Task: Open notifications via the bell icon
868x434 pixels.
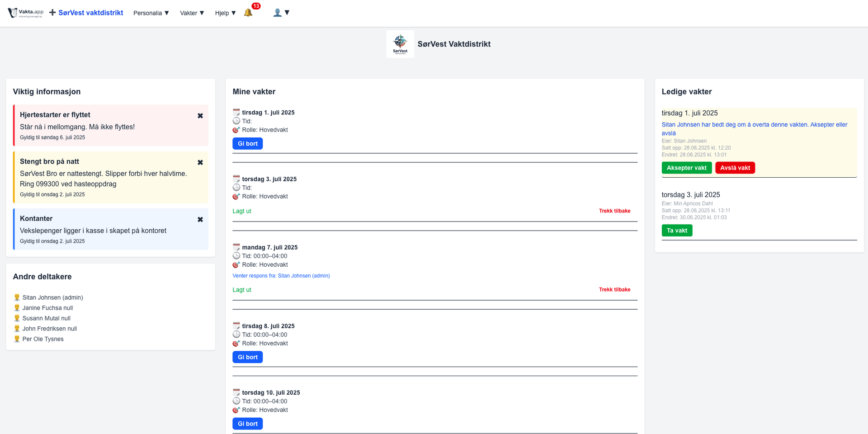Action: pyautogui.click(x=248, y=13)
